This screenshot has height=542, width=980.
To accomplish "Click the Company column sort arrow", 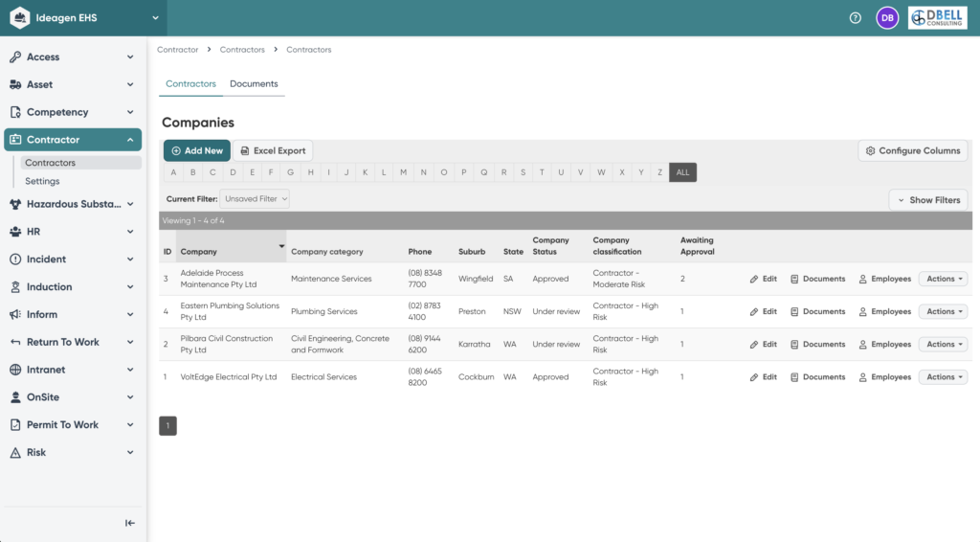I will pos(281,246).
